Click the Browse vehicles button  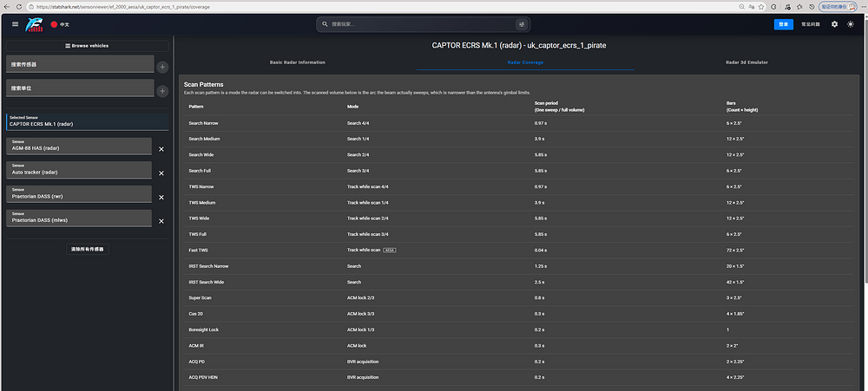point(88,46)
